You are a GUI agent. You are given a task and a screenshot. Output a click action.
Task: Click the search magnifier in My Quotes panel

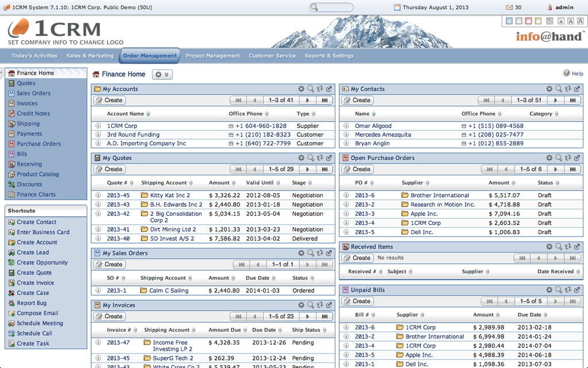[x=311, y=158]
